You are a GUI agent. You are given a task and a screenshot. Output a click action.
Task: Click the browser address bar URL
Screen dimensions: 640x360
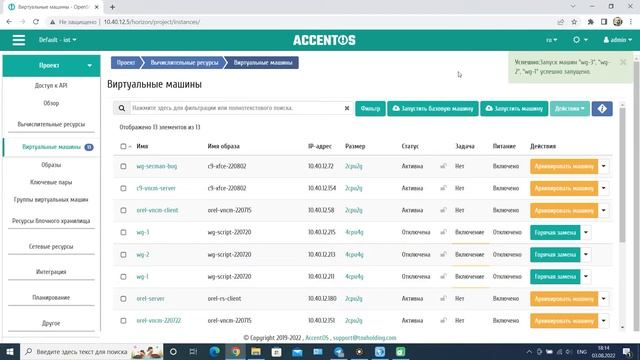(x=151, y=22)
